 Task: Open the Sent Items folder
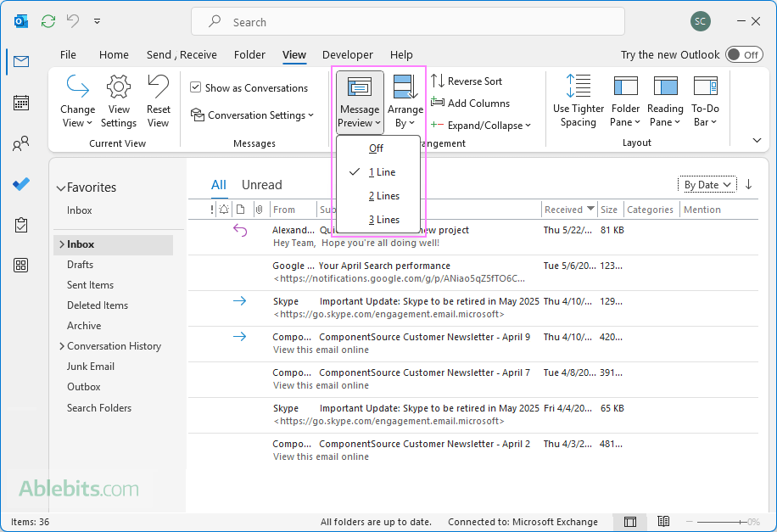(x=90, y=284)
